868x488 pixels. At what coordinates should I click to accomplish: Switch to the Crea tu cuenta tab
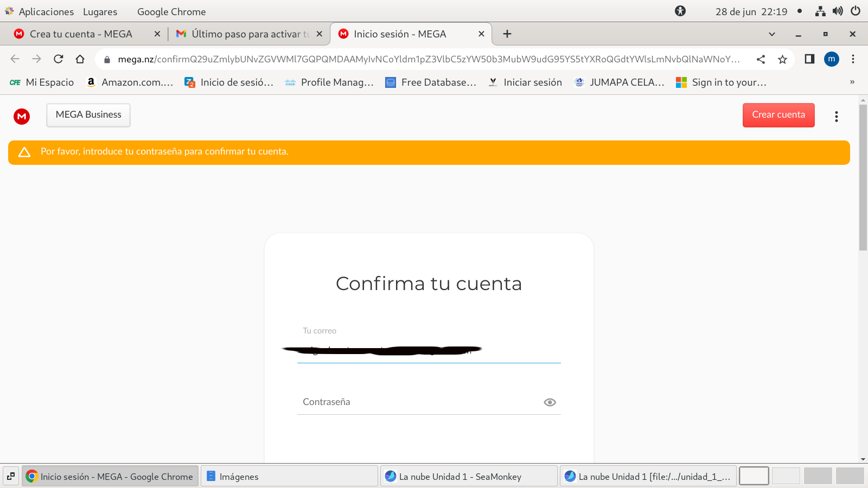point(81,34)
